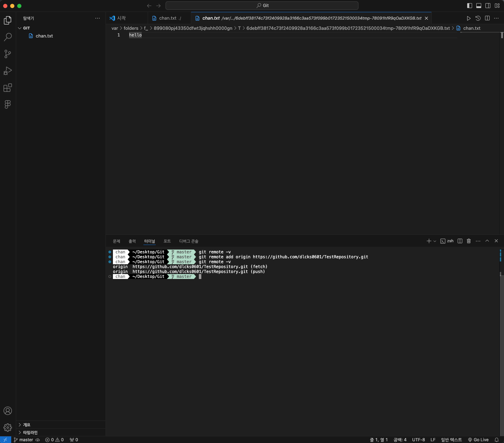Open the new terminal profile dropdown arrow
The image size is (504, 443).
tap(435, 241)
